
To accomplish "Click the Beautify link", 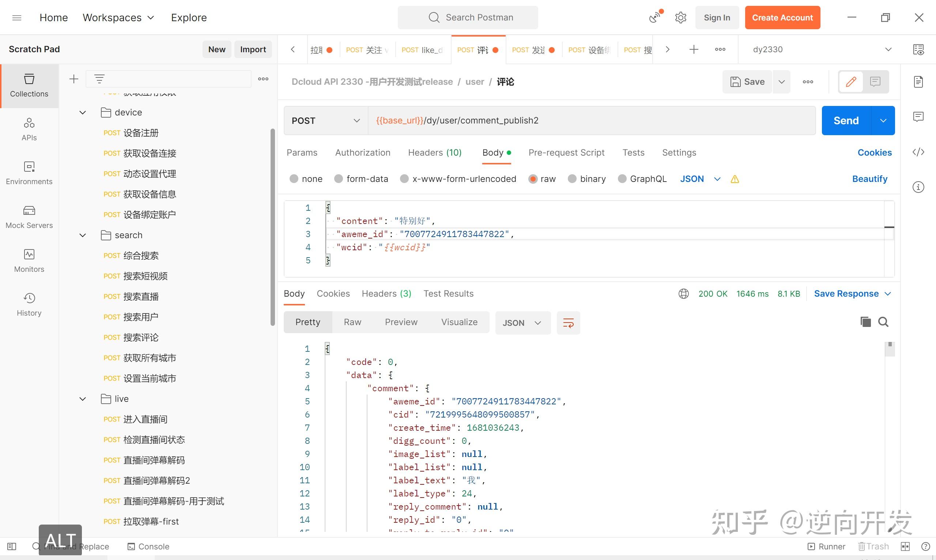I will [x=869, y=179].
